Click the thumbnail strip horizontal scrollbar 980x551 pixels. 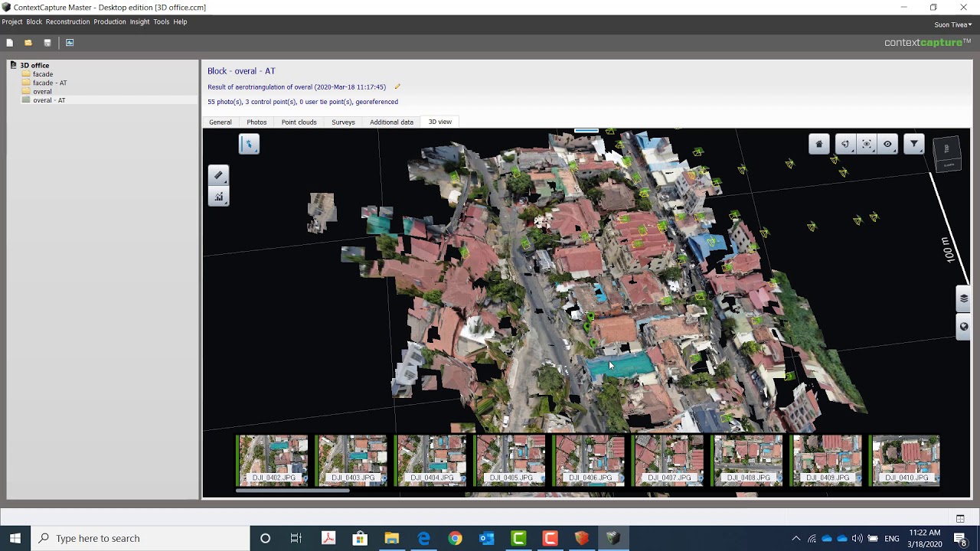click(292, 491)
